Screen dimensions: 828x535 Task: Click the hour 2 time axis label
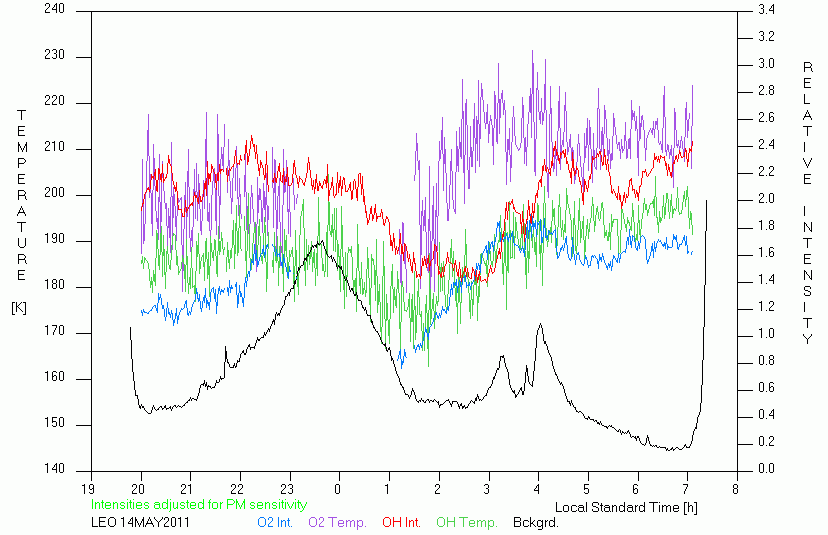(437, 489)
